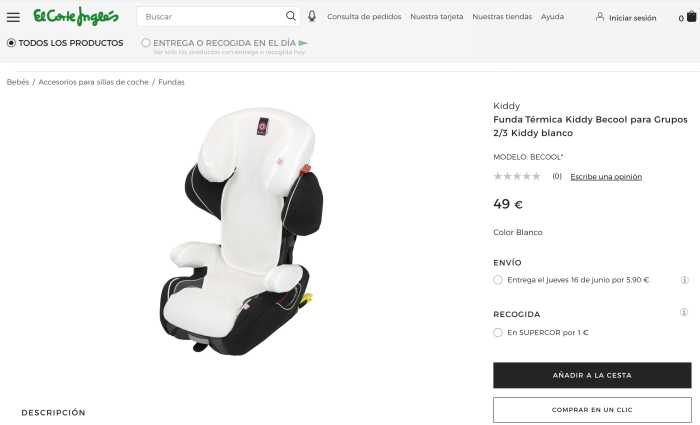Show info icon beside Recogida

683,312
